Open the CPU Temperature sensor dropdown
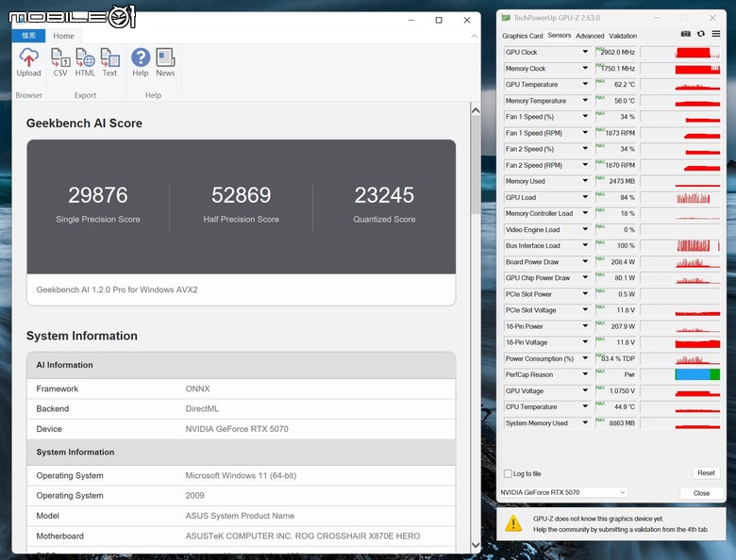736x560 pixels. click(585, 406)
